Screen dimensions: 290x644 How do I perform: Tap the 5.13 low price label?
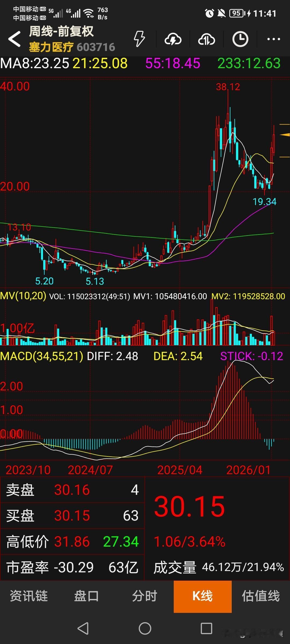pyautogui.click(x=95, y=281)
